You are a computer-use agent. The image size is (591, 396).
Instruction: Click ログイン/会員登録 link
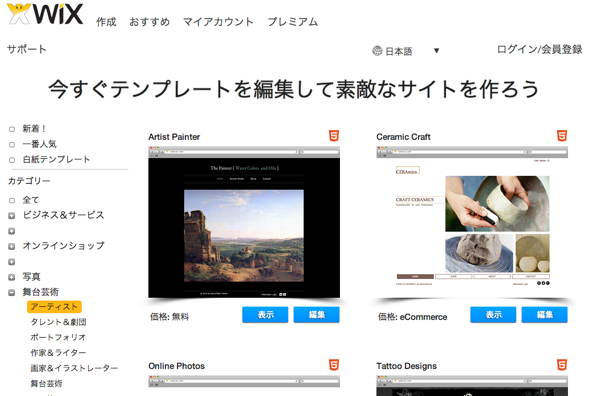coord(540,49)
